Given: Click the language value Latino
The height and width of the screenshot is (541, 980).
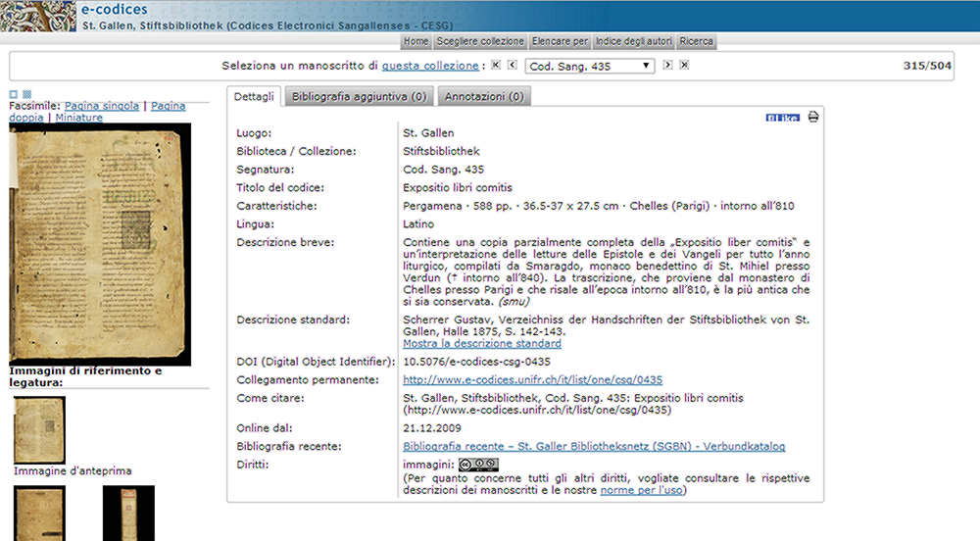Looking at the screenshot, I should tap(418, 223).
